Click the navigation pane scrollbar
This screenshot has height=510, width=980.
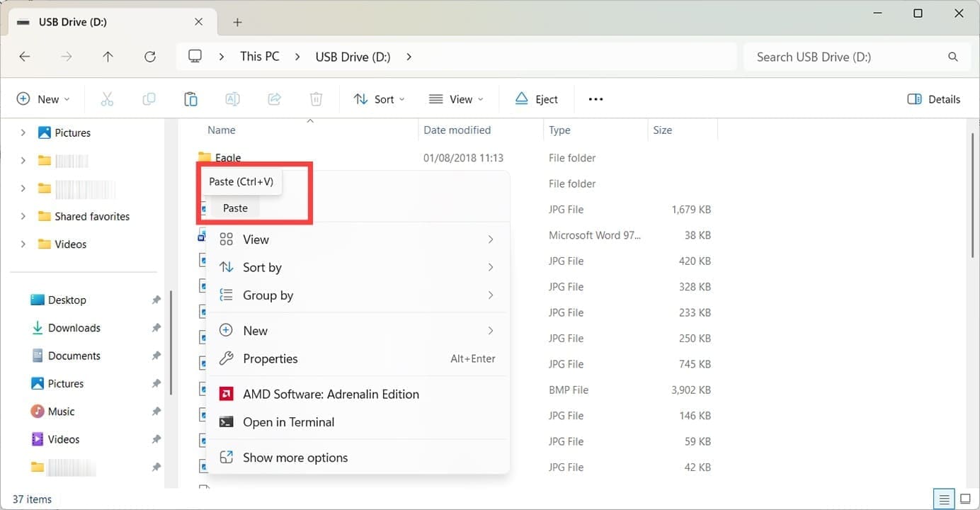tap(171, 343)
